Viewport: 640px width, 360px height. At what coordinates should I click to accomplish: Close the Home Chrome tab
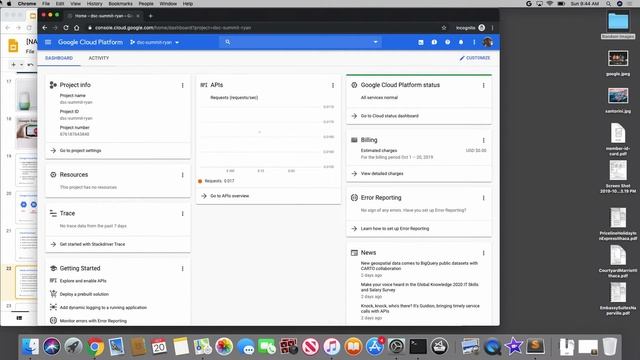[x=138, y=16]
